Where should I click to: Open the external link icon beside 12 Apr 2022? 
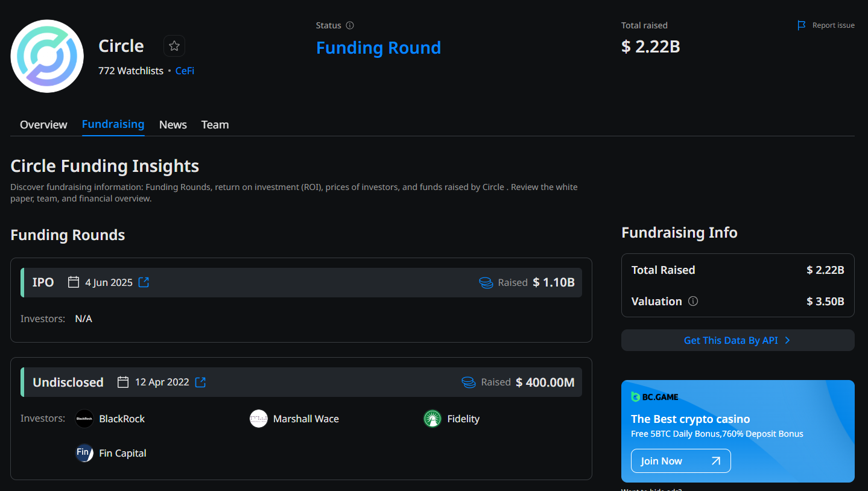(200, 381)
